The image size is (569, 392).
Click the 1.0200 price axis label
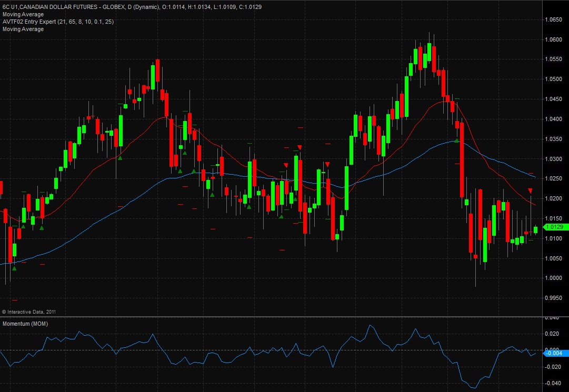click(554, 198)
